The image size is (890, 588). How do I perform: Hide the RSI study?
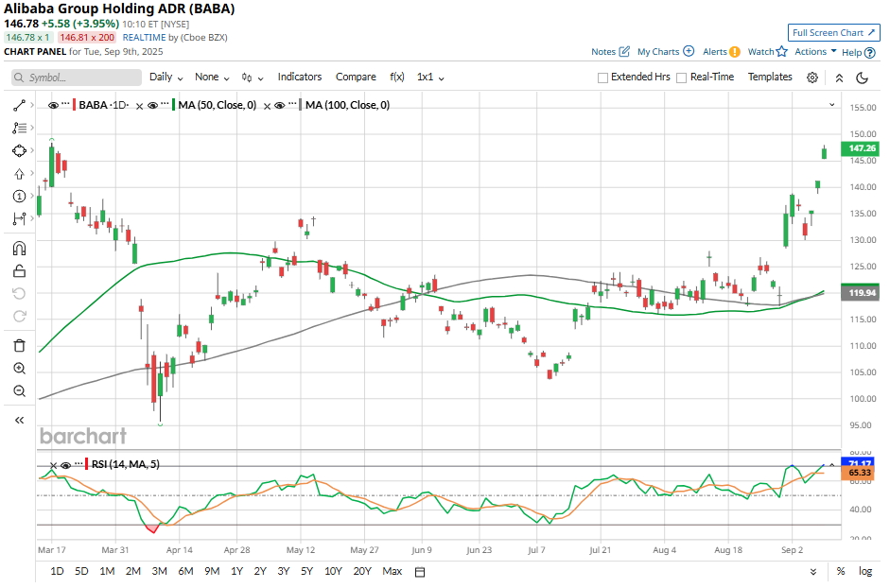click(66, 465)
